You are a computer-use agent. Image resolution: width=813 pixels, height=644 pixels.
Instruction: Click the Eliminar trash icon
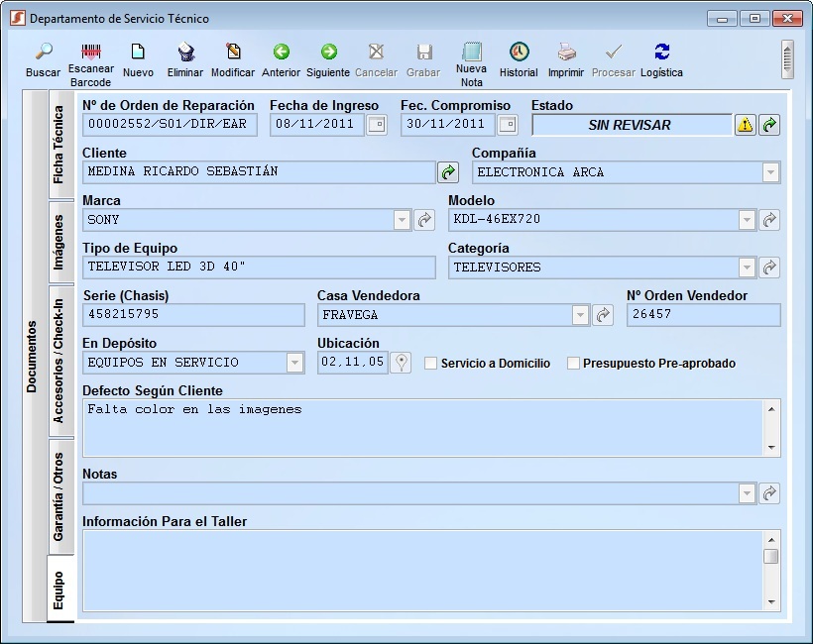pyautogui.click(x=185, y=52)
